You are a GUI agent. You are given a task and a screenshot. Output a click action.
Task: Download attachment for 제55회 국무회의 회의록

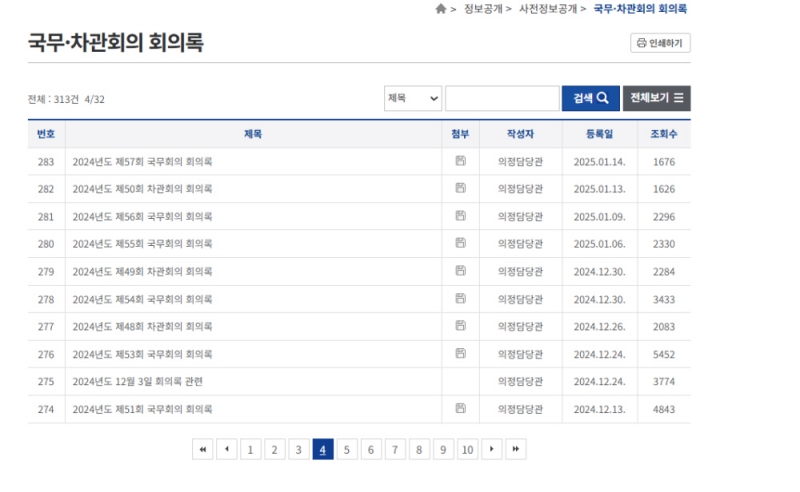click(x=460, y=242)
